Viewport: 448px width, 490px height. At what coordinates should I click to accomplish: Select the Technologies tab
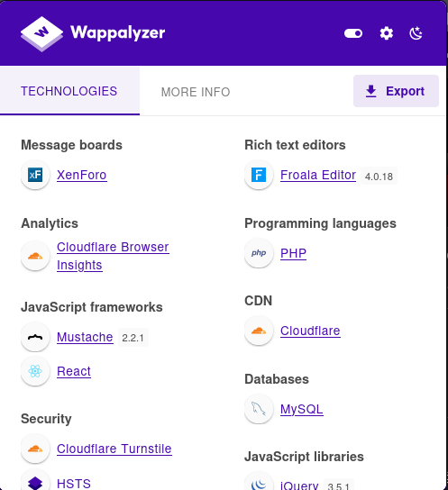(x=69, y=91)
